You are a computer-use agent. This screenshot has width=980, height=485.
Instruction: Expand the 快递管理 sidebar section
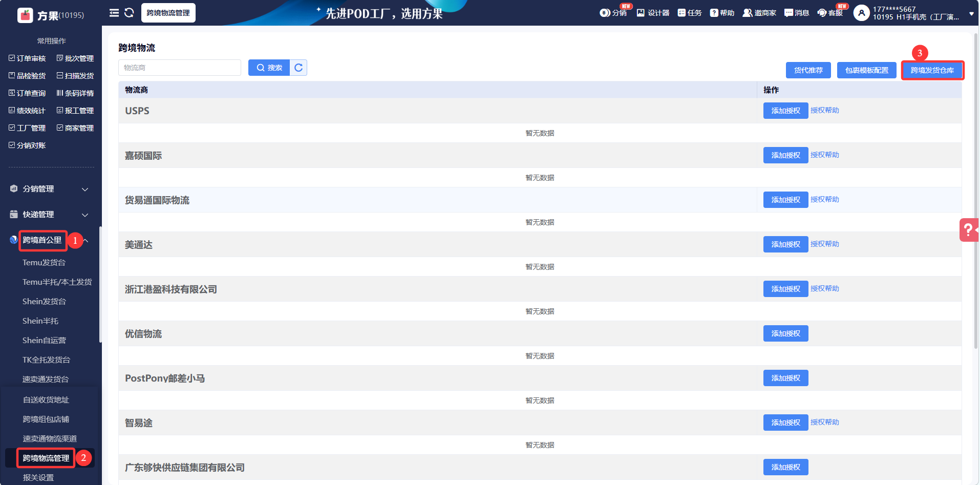50,215
